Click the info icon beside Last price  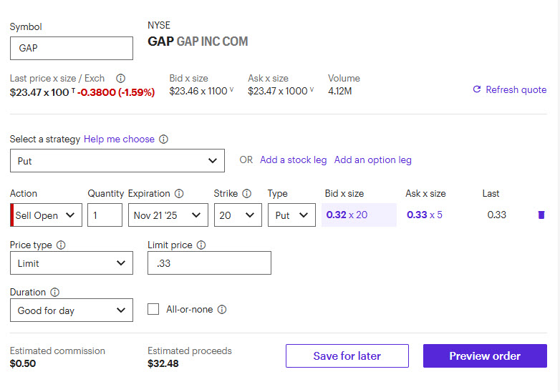(x=121, y=79)
